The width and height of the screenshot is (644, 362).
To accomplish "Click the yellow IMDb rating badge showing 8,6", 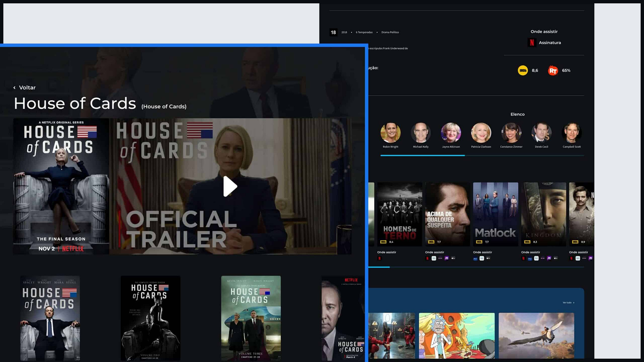I will coord(523,70).
